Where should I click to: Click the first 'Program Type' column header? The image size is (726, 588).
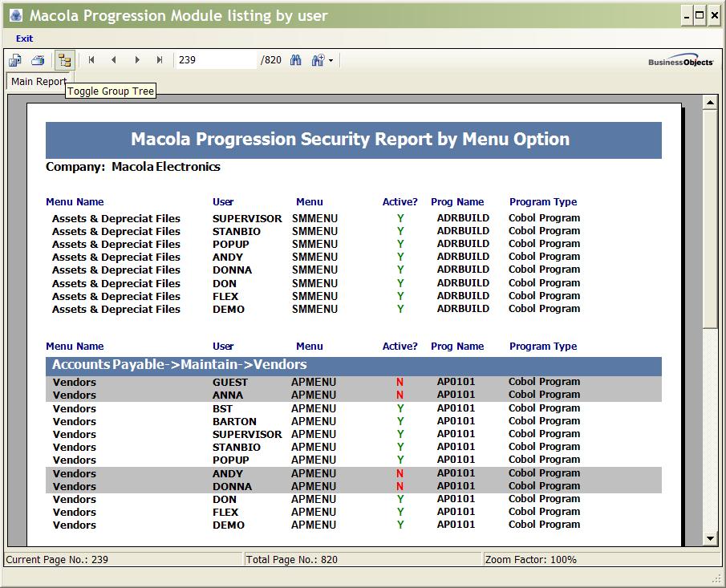pos(543,202)
